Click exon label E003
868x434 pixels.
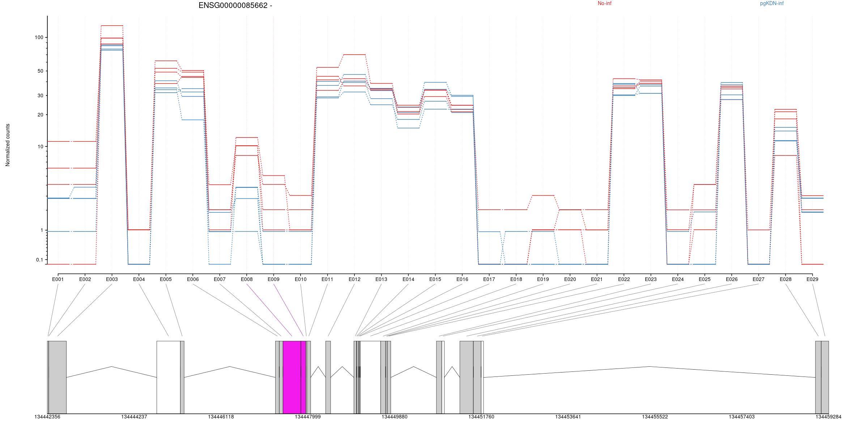pos(112,279)
